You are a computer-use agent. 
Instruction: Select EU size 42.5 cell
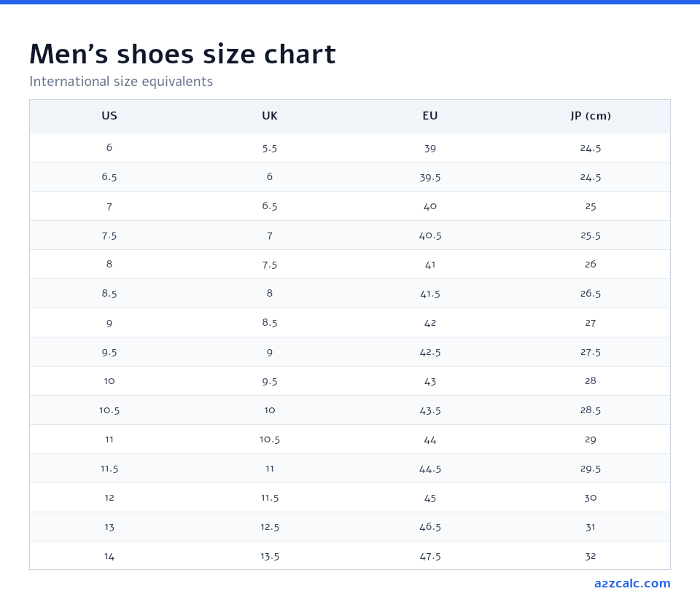[x=430, y=352]
